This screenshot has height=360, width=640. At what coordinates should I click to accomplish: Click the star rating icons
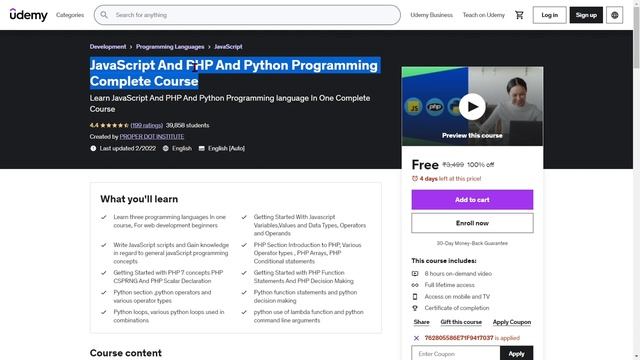click(114, 125)
